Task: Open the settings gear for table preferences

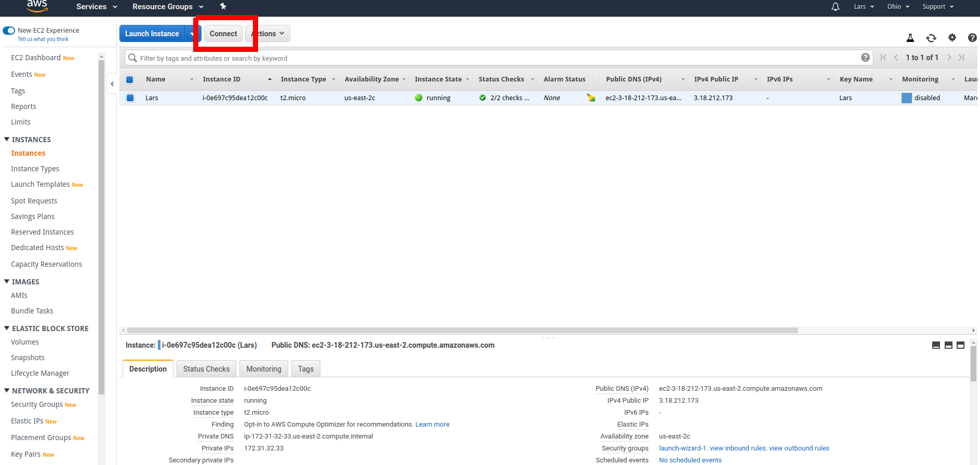Action: point(952,37)
